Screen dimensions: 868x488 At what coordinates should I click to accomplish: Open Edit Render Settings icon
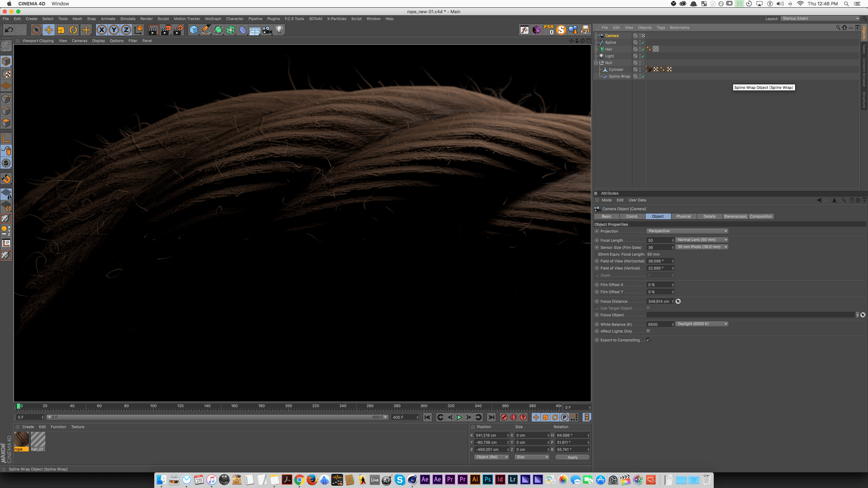(178, 30)
